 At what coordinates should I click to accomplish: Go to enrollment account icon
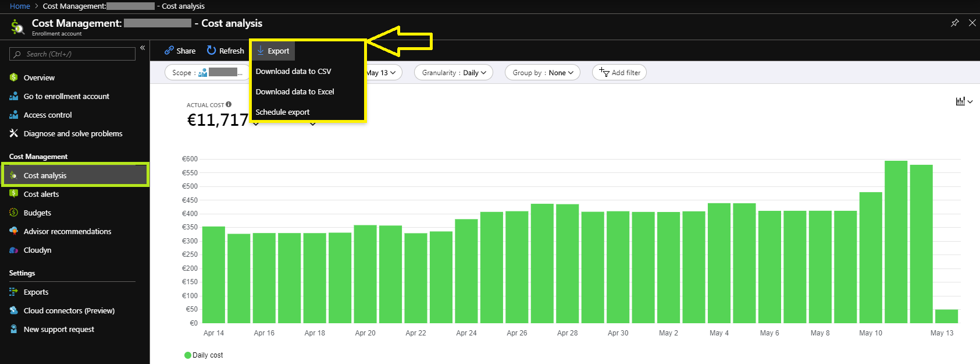pyautogui.click(x=14, y=96)
